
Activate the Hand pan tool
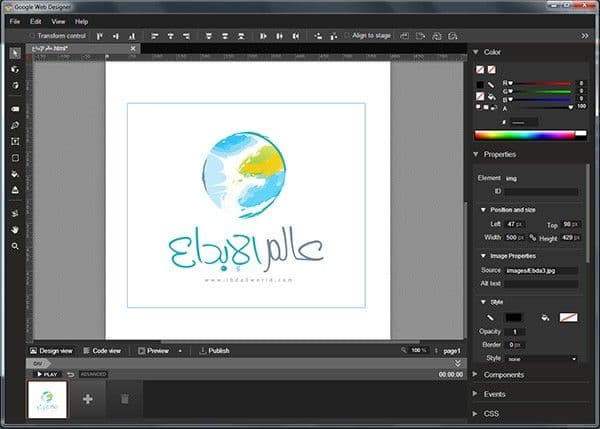(15, 229)
